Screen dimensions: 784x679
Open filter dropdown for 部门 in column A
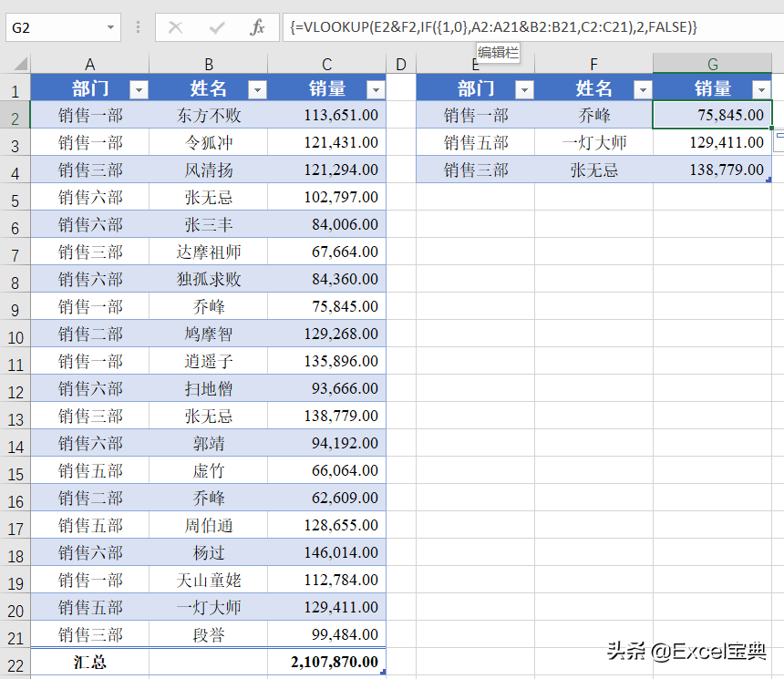[x=139, y=89]
